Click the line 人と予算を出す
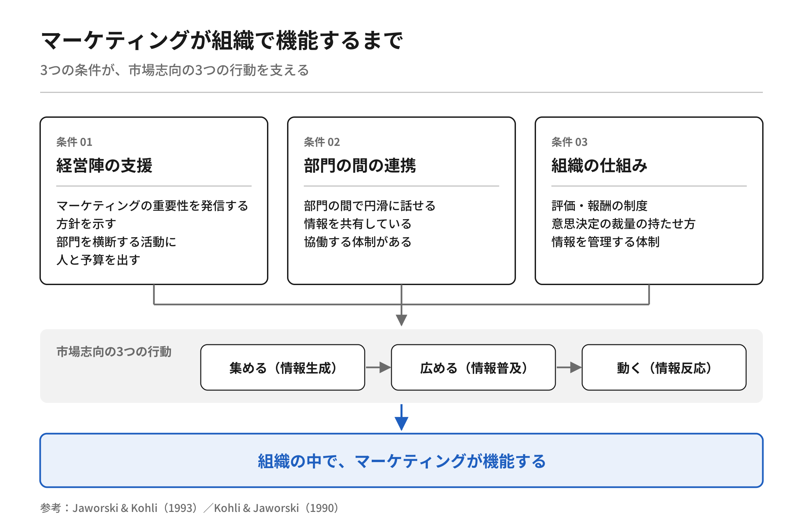This screenshot has height=532, width=803. click(x=98, y=260)
